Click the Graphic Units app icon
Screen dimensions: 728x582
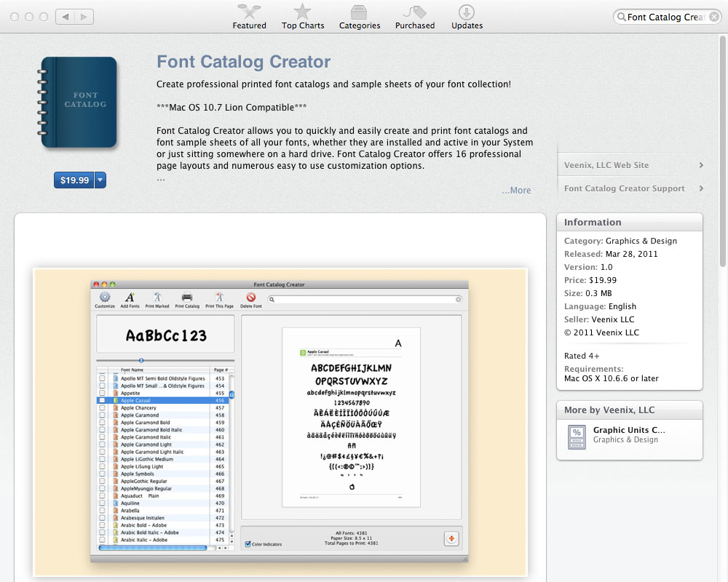577,436
